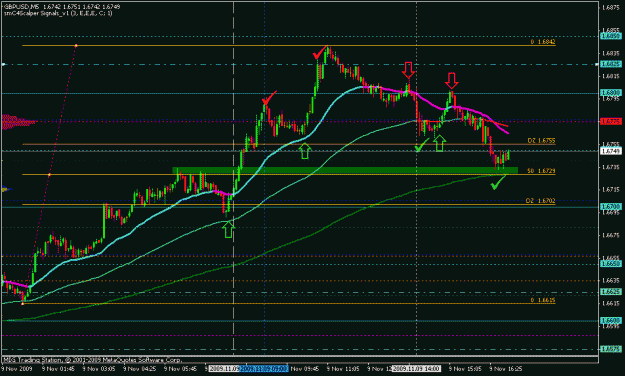
Task: Click the 1.6715 price scale value
Action: pyautogui.click(x=610, y=189)
